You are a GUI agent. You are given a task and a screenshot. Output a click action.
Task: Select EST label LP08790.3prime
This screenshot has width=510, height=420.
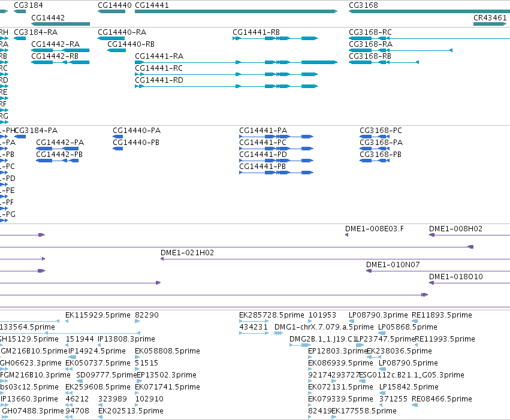pos(378,315)
